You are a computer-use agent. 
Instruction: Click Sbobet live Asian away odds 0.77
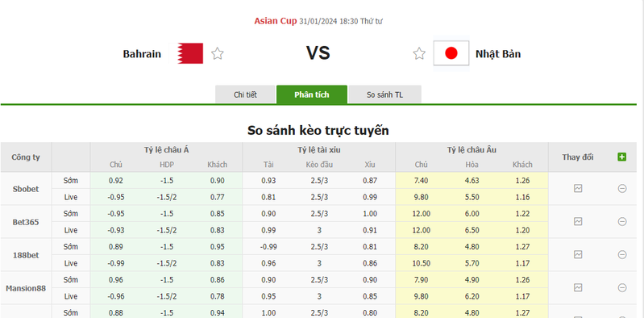pyautogui.click(x=218, y=197)
